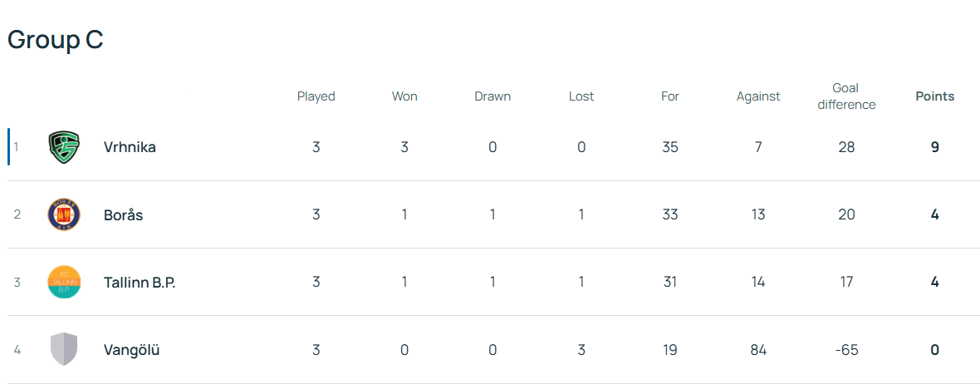
Task: Open the Tallinn B.P. team link
Action: coord(140,282)
